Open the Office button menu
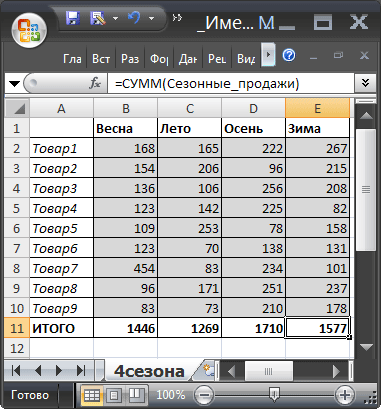Screen dimensions: 381x409 point(29,30)
